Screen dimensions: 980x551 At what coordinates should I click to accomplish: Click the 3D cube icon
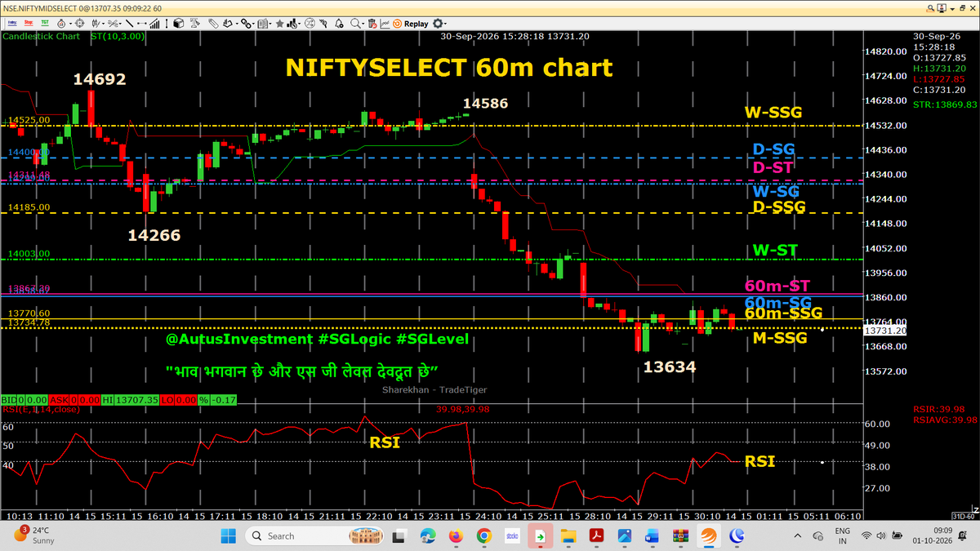pyautogui.click(x=178, y=24)
